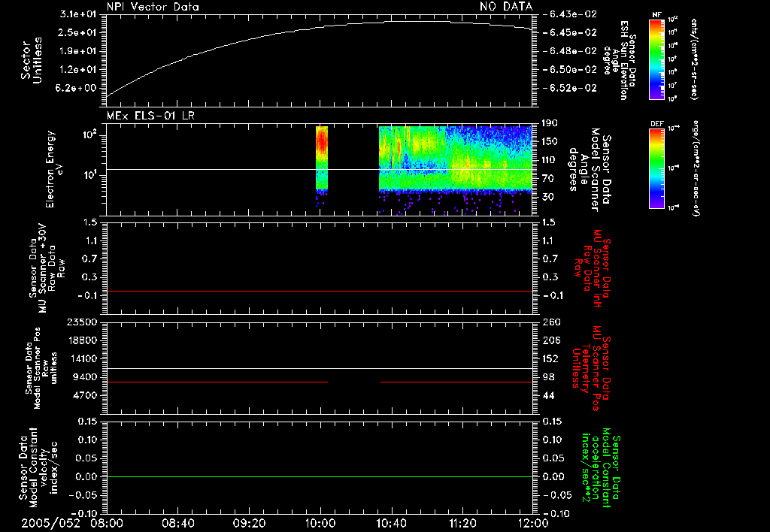The image size is (770, 532).
Task: Click the '98' telemetry axis value
Action: tap(548, 377)
